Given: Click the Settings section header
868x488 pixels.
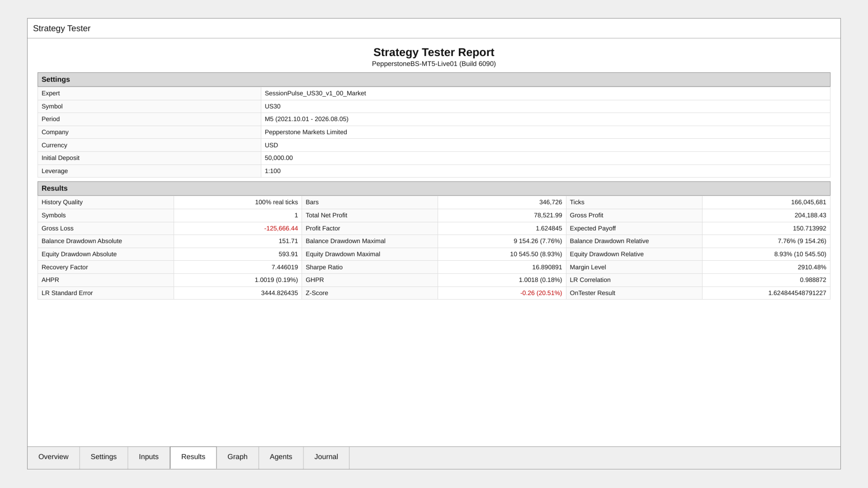Looking at the screenshot, I should [434, 80].
